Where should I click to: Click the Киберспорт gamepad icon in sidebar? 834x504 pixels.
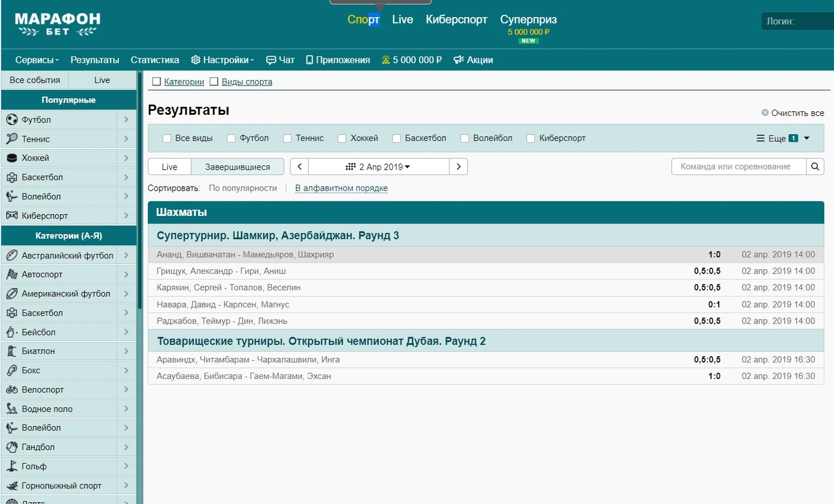(x=11, y=216)
